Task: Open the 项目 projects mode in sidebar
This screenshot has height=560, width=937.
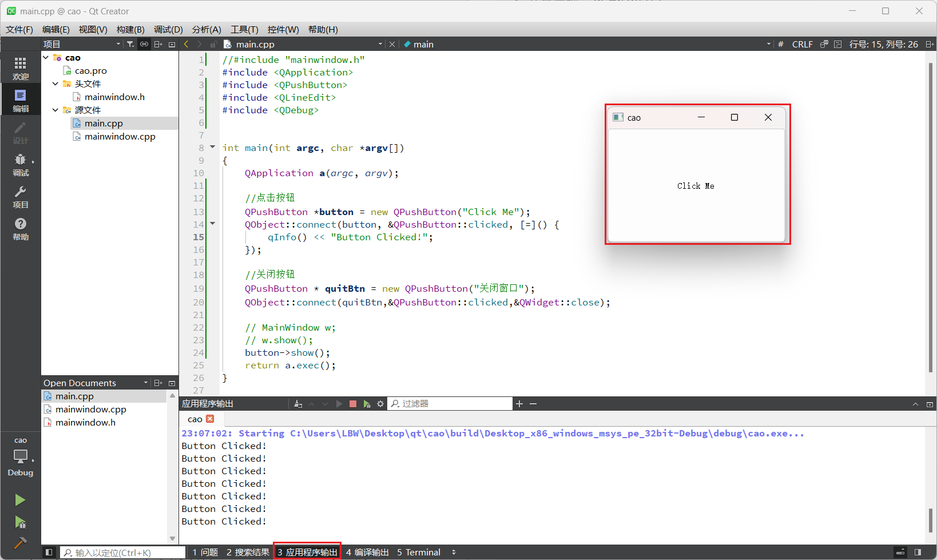Action: pyautogui.click(x=21, y=196)
